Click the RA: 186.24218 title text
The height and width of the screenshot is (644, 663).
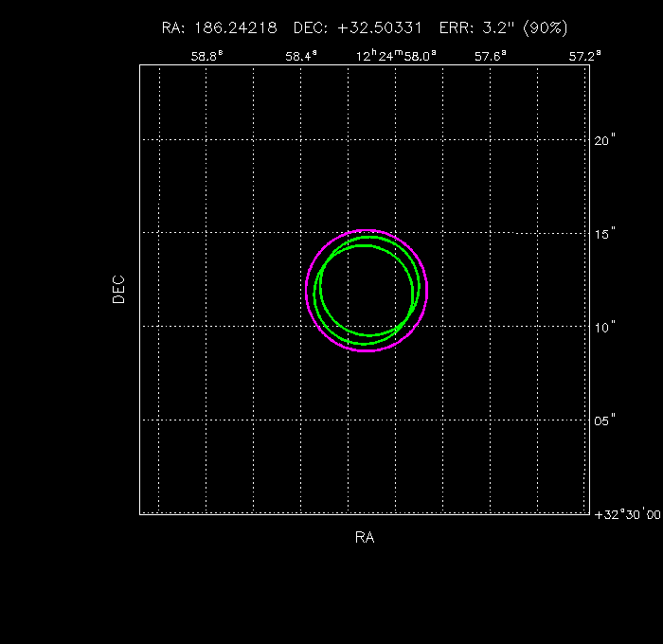(x=220, y=28)
